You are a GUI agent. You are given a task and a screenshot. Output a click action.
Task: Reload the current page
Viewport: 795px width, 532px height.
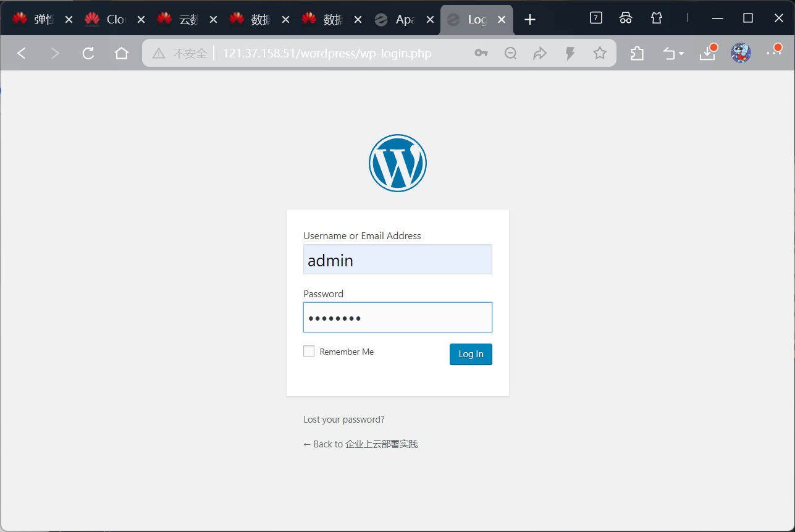(88, 54)
